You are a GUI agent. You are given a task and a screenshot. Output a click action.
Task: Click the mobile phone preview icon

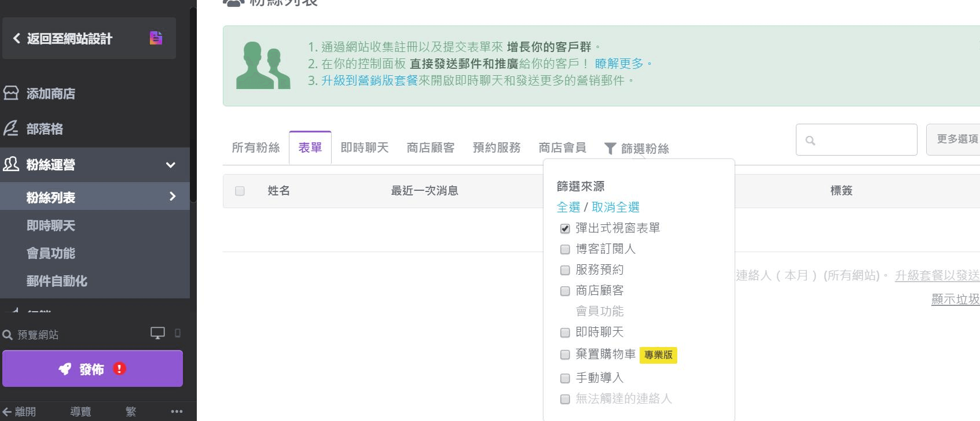tap(178, 333)
